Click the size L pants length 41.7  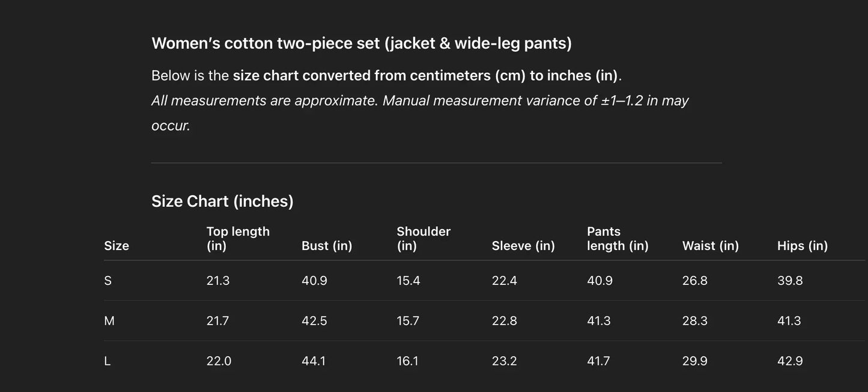tap(599, 361)
